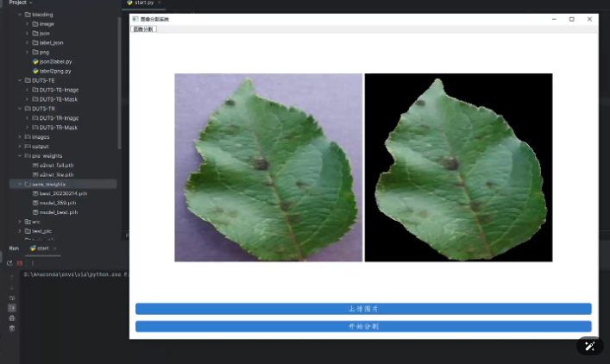Click the 开始分割 start segmentation button

coord(363,326)
